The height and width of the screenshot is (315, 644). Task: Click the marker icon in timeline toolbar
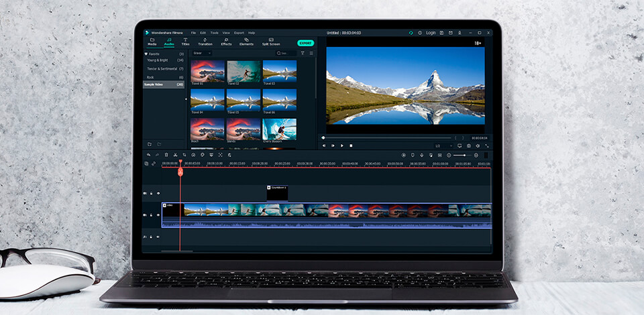tap(413, 155)
